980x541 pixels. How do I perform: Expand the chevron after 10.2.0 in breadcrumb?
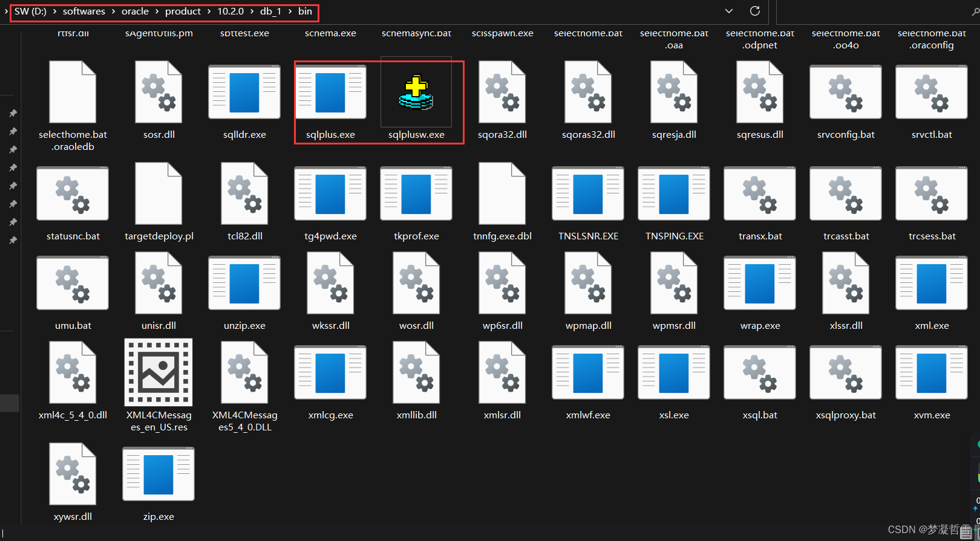253,11
